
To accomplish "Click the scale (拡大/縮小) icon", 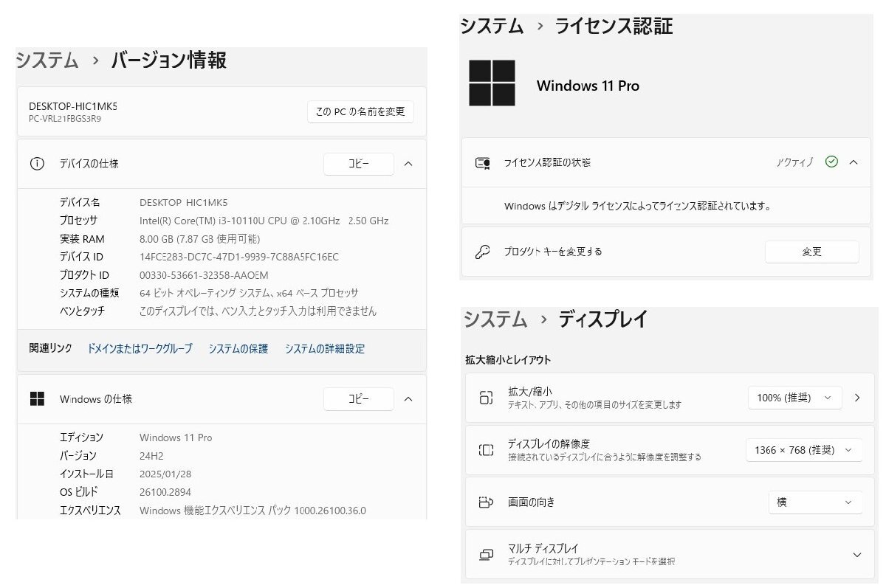I will 486,398.
